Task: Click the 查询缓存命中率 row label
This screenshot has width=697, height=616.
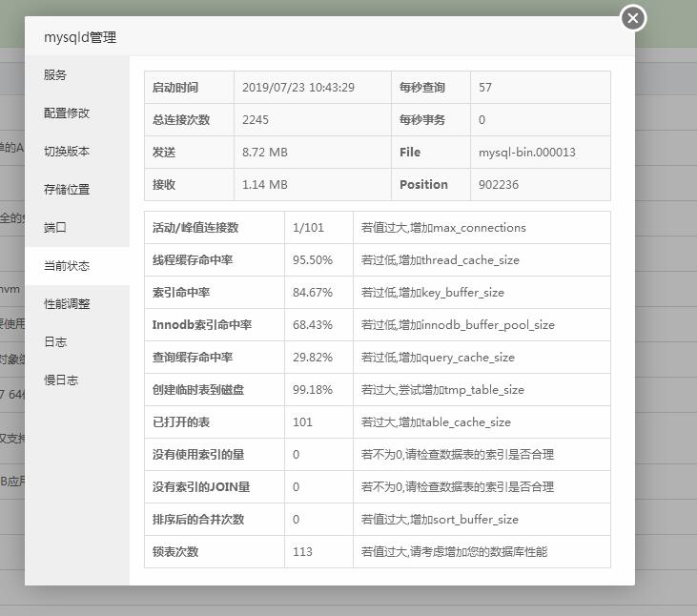Action: tap(193, 358)
